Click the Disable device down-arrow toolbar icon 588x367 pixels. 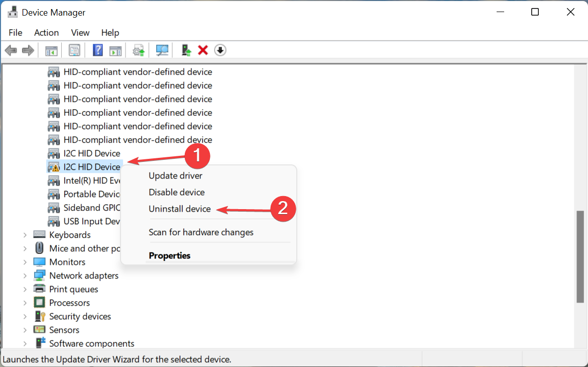coord(220,50)
